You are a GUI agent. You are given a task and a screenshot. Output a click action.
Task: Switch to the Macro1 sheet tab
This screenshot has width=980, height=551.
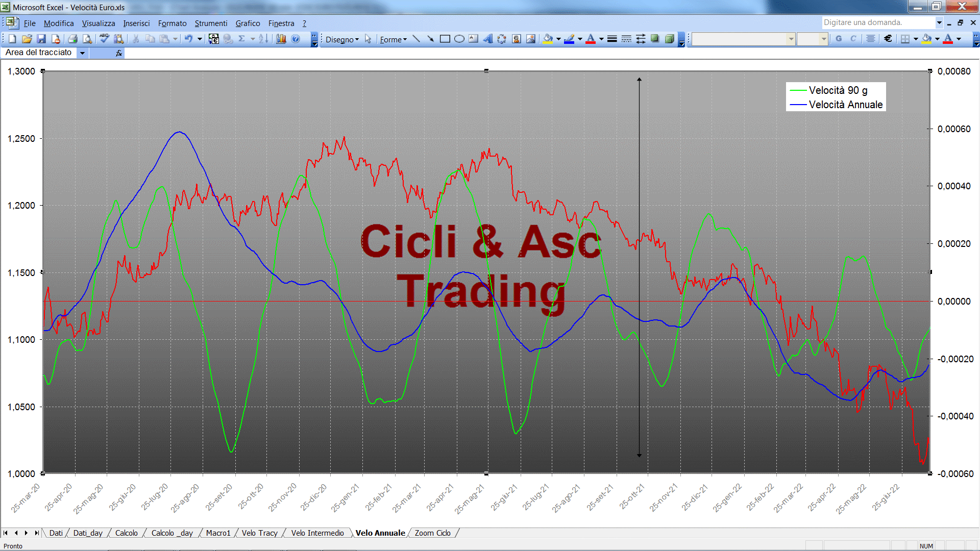click(218, 533)
